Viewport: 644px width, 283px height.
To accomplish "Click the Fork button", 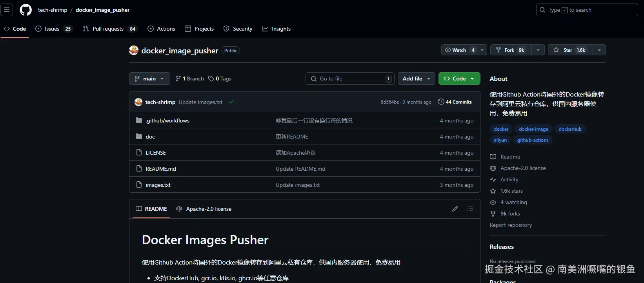I will [511, 50].
